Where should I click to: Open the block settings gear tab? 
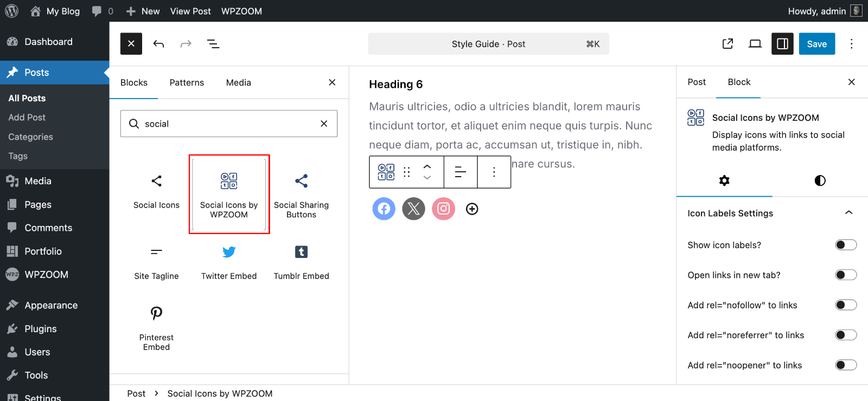[x=724, y=180]
